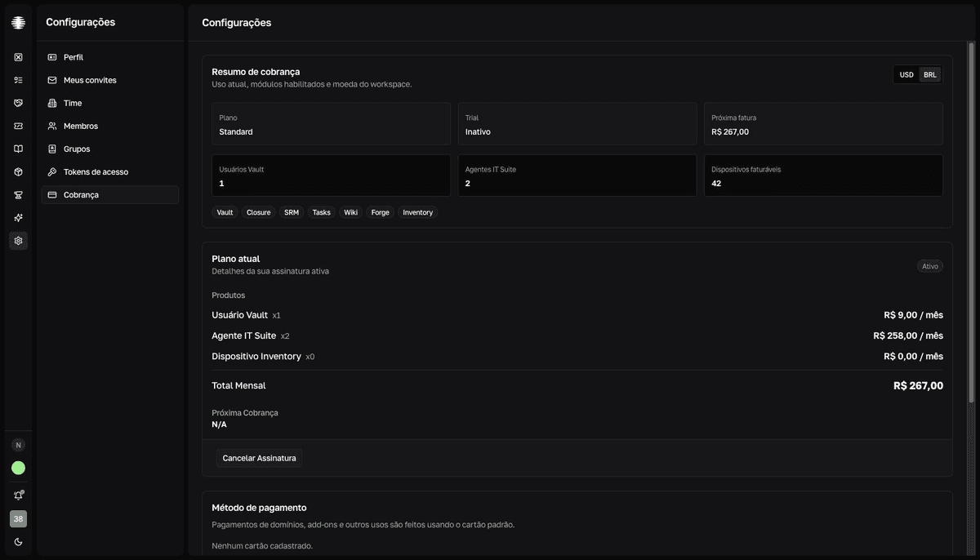
Task: Click the bold R$ 267,00 monthly total
Action: click(x=918, y=385)
